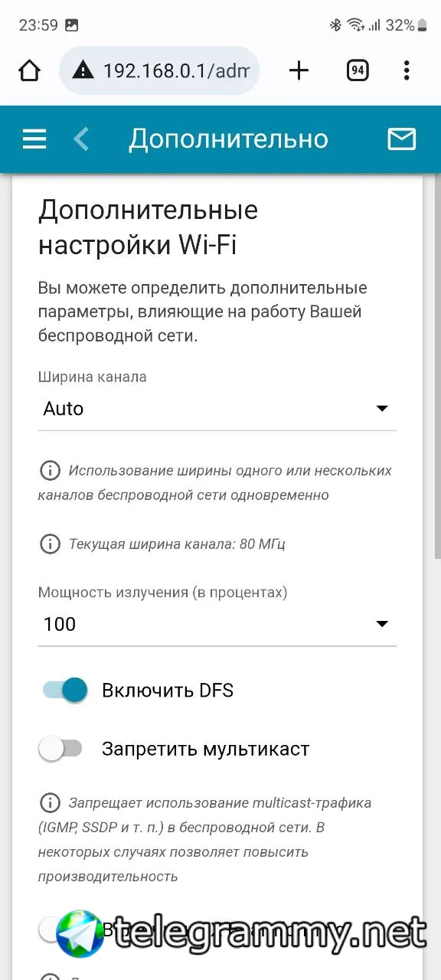Tap the browser home icon

coord(29,71)
